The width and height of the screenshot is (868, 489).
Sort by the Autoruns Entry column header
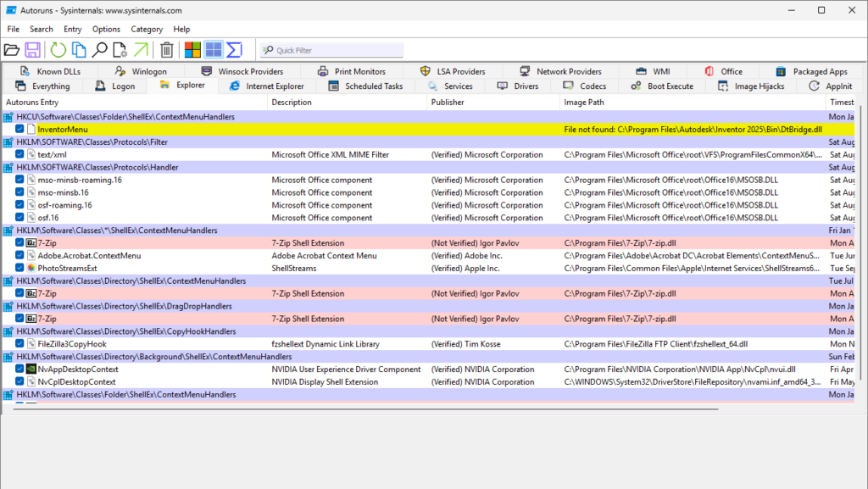pos(135,103)
